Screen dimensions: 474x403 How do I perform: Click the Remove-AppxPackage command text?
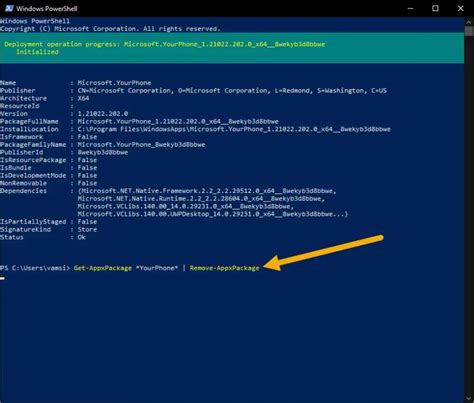click(224, 268)
